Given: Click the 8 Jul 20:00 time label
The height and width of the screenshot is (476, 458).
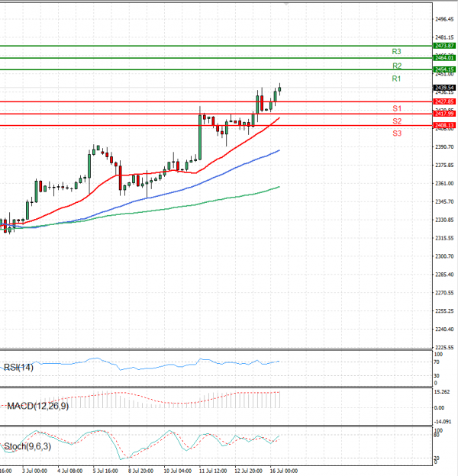Looking at the screenshot, I should [x=140, y=471].
